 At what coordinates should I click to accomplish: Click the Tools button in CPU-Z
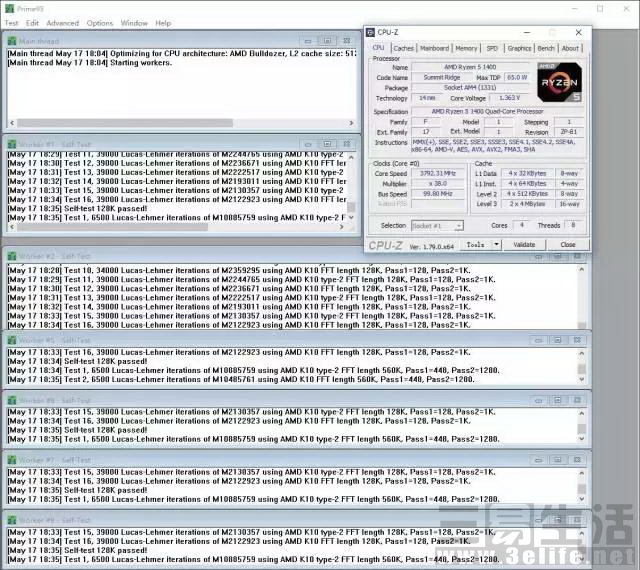[x=476, y=245]
